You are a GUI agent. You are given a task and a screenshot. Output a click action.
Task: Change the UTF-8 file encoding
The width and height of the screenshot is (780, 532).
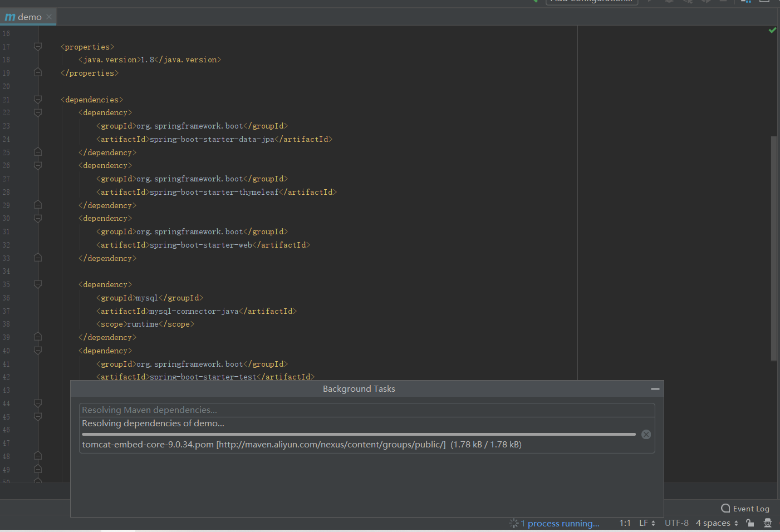click(x=676, y=523)
